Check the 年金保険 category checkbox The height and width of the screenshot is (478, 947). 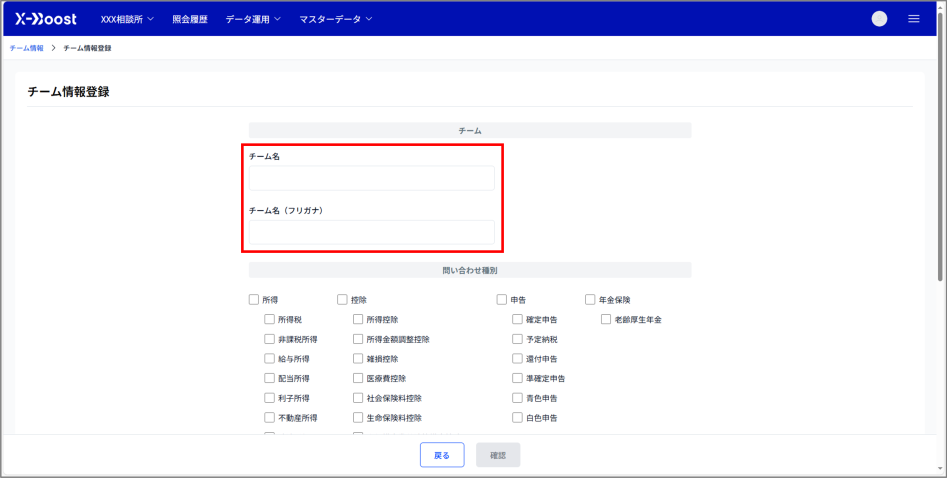click(x=590, y=300)
